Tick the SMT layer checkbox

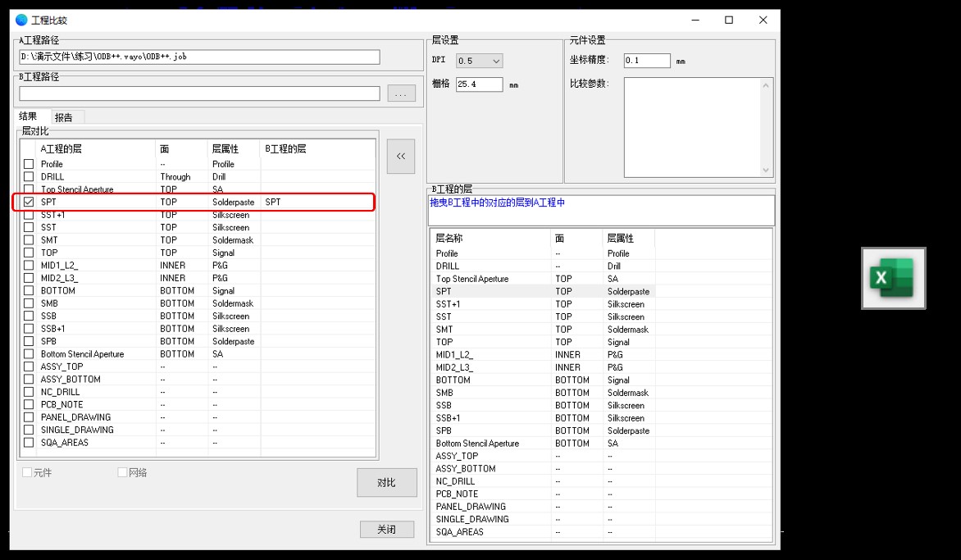tap(29, 240)
